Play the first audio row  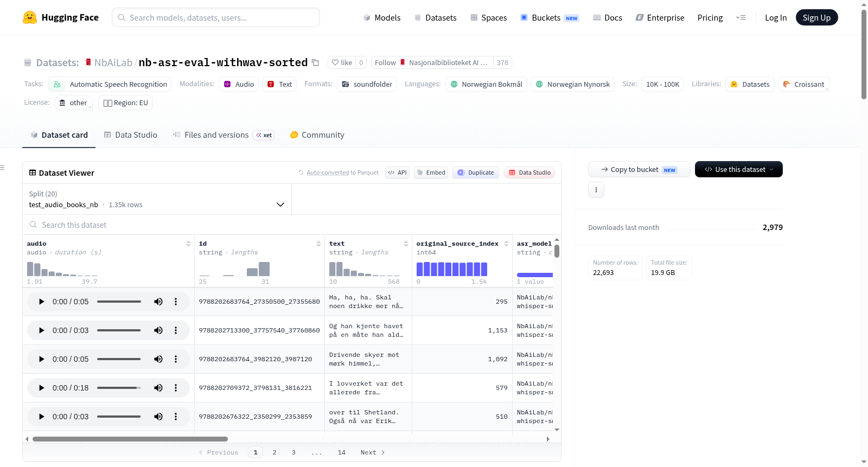pos(41,302)
